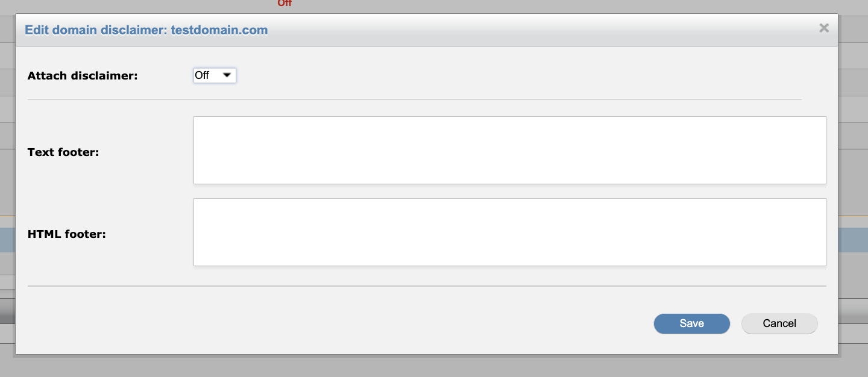868x377 pixels.
Task: Open the Attach disclaimer dropdown
Action: tap(214, 75)
